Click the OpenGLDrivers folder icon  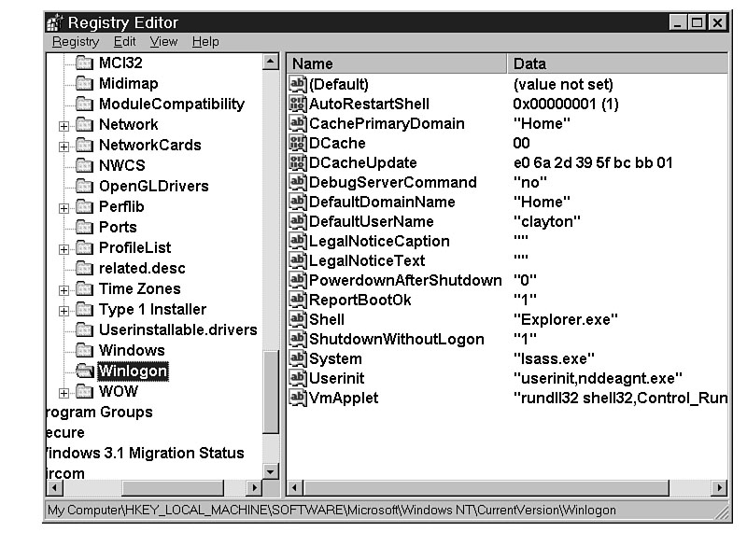pyautogui.click(x=85, y=187)
